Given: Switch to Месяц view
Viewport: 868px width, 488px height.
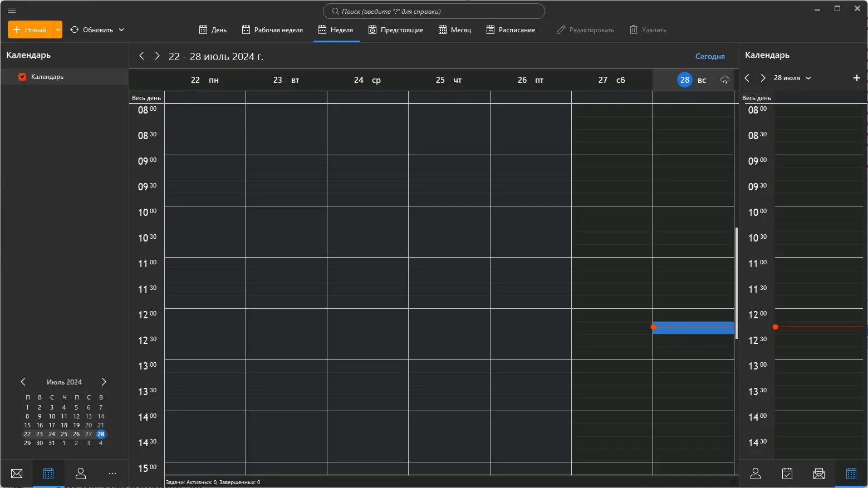Looking at the screenshot, I should [455, 30].
